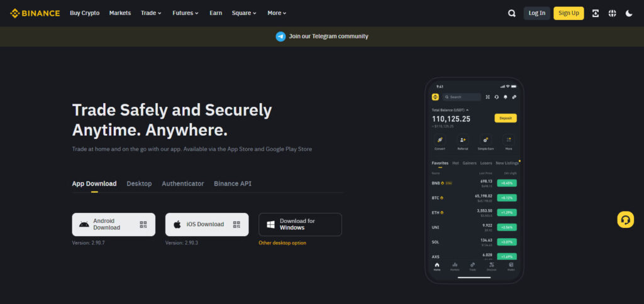Click the search field in phone mockup
This screenshot has width=644, height=304.
click(462, 97)
